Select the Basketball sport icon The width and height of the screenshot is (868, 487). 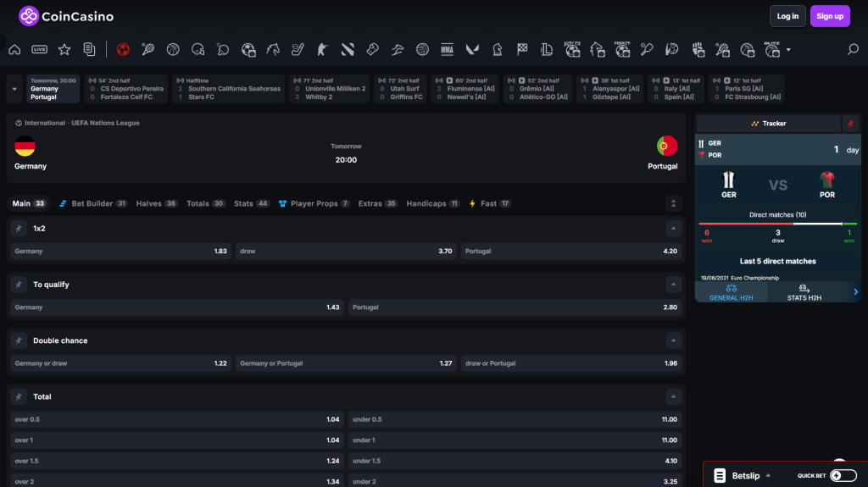point(173,50)
